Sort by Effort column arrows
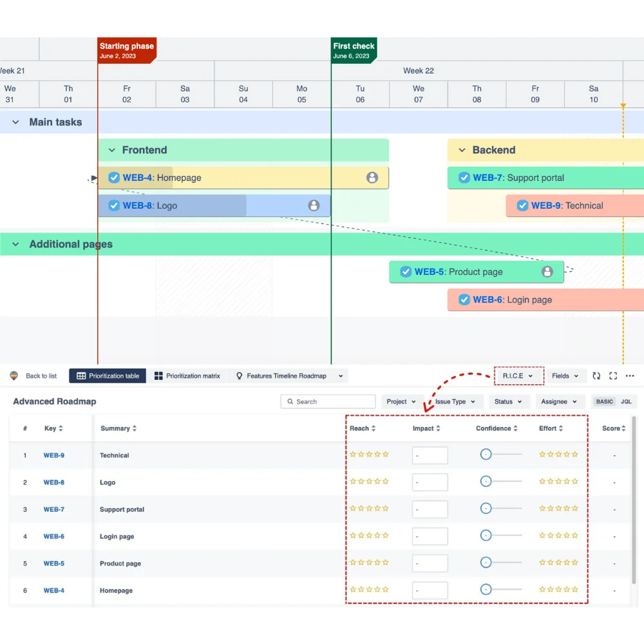 [561, 428]
